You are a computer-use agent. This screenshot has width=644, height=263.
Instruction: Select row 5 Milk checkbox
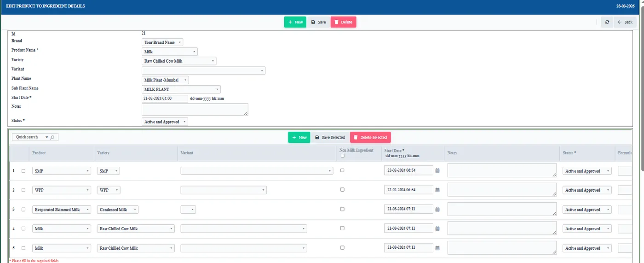tap(23, 248)
